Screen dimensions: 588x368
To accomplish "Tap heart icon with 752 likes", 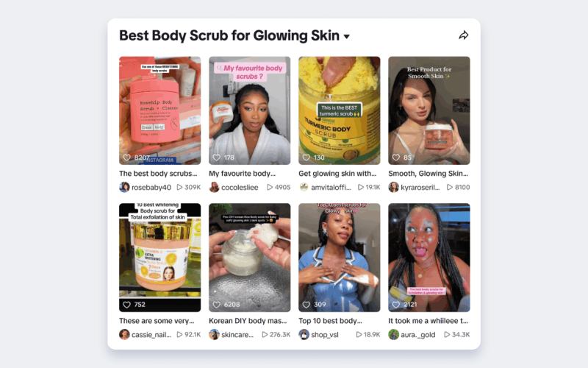I will click(x=126, y=305).
